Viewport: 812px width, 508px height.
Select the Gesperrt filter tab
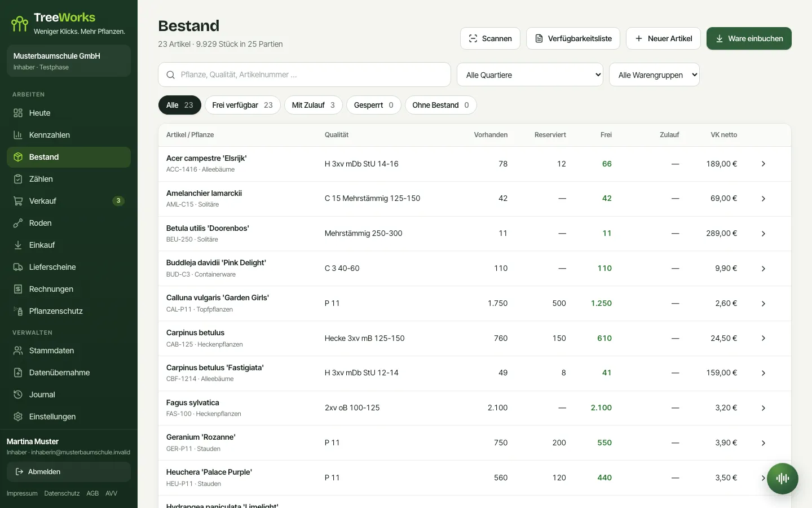374,105
